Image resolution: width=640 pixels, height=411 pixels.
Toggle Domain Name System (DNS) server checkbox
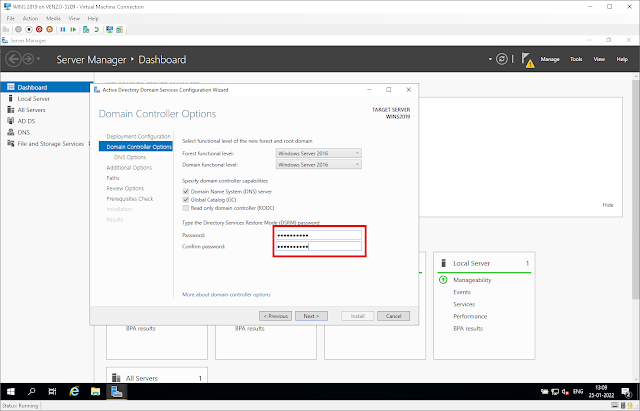click(x=186, y=191)
